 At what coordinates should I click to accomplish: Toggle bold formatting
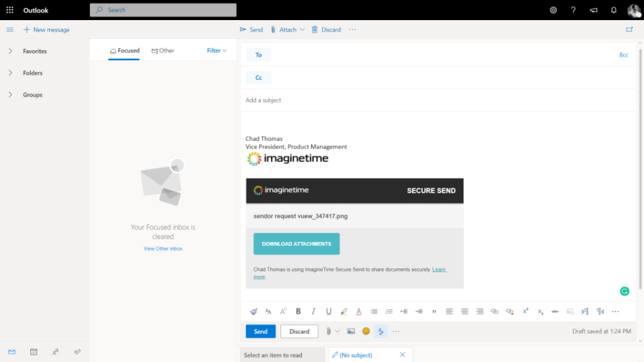[x=298, y=312]
